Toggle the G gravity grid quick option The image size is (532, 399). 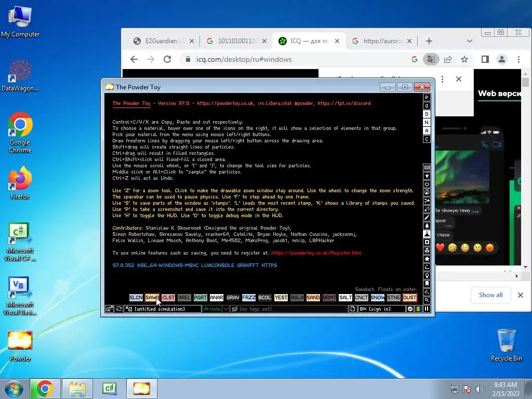427,106
